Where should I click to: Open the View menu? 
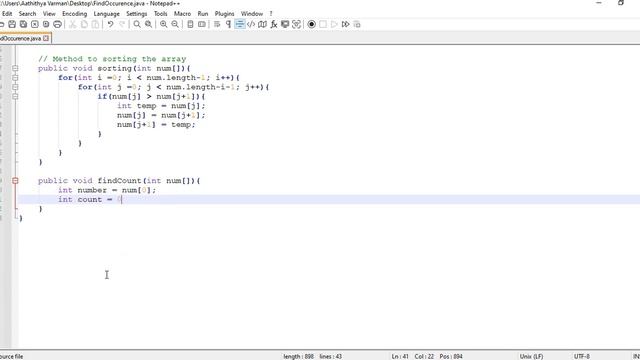[49, 13]
